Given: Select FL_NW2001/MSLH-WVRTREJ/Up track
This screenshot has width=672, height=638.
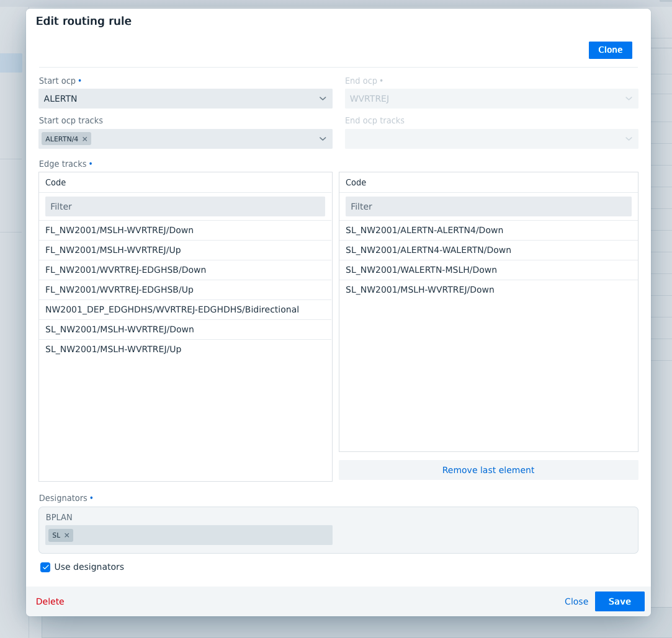Looking at the screenshot, I should coord(185,250).
